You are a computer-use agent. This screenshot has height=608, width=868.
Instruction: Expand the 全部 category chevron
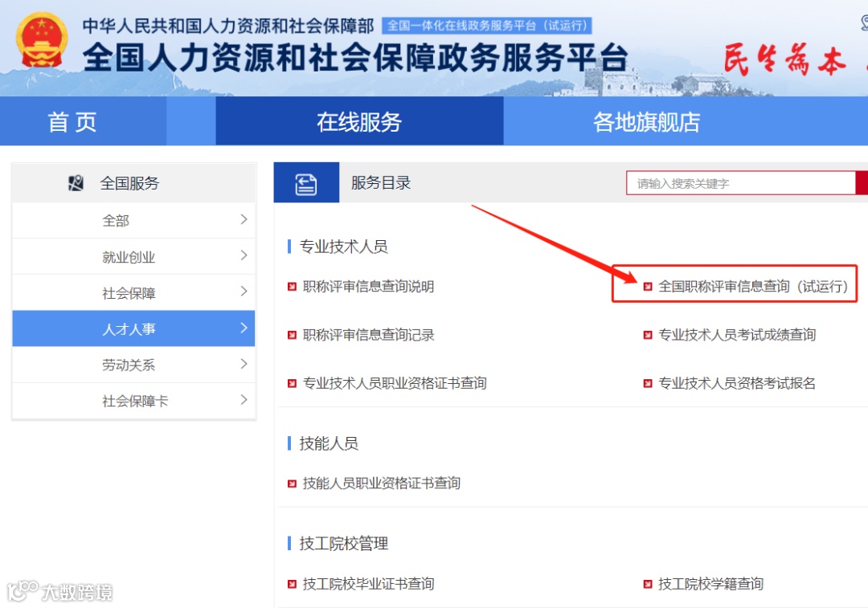click(244, 219)
